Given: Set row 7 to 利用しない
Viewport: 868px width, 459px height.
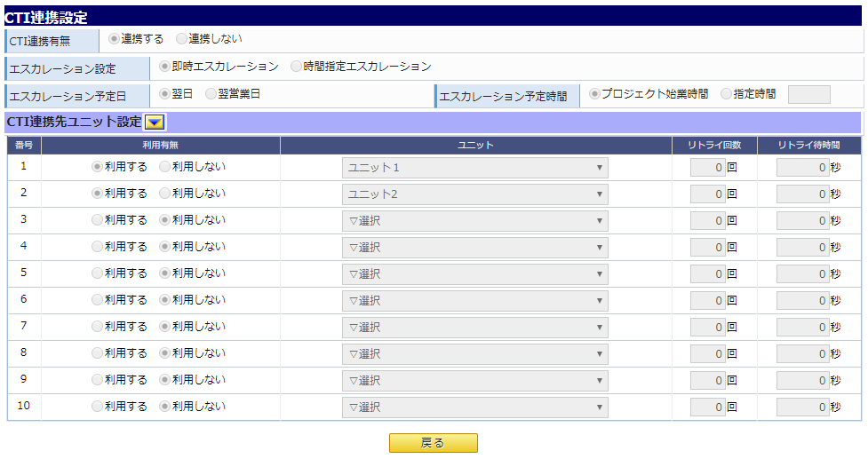Looking at the screenshot, I should tap(164, 327).
